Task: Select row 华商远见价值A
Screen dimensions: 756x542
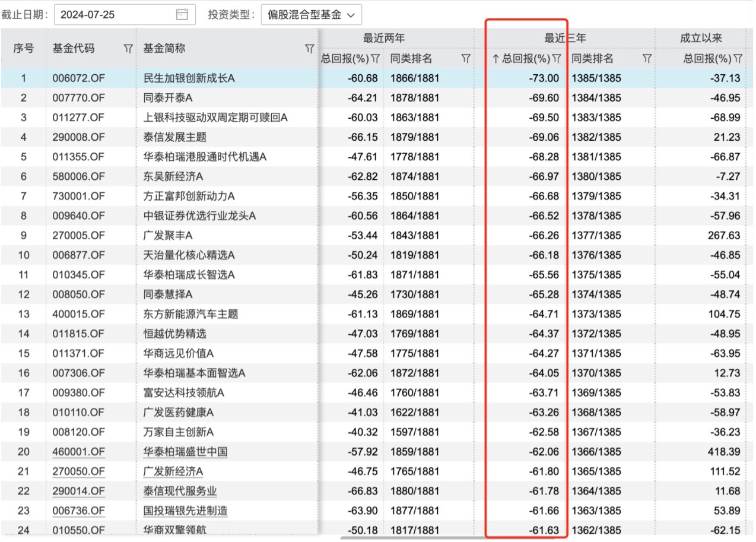Action: tap(377, 353)
